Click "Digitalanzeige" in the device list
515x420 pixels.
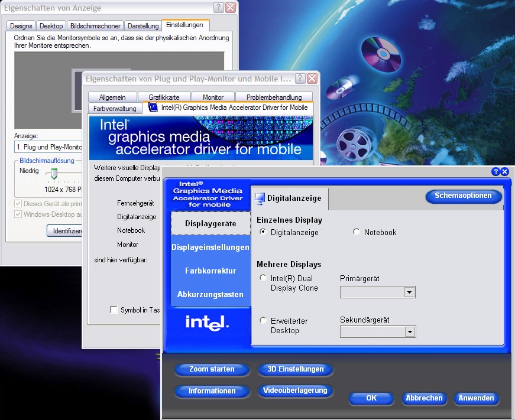(x=137, y=217)
